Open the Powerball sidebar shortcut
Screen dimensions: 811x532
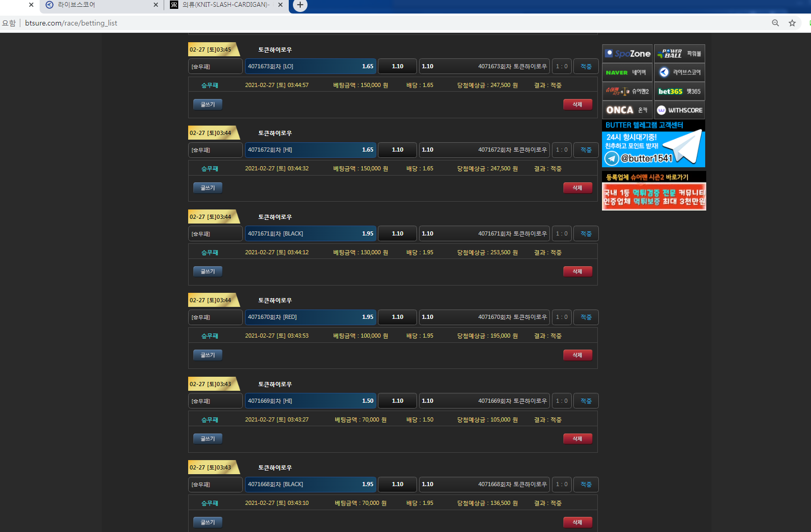click(x=679, y=54)
